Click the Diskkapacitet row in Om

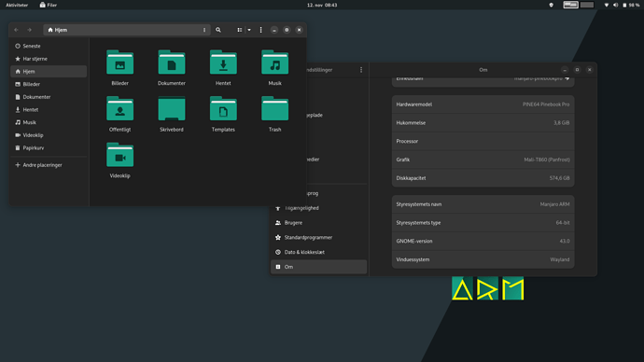pos(483,178)
